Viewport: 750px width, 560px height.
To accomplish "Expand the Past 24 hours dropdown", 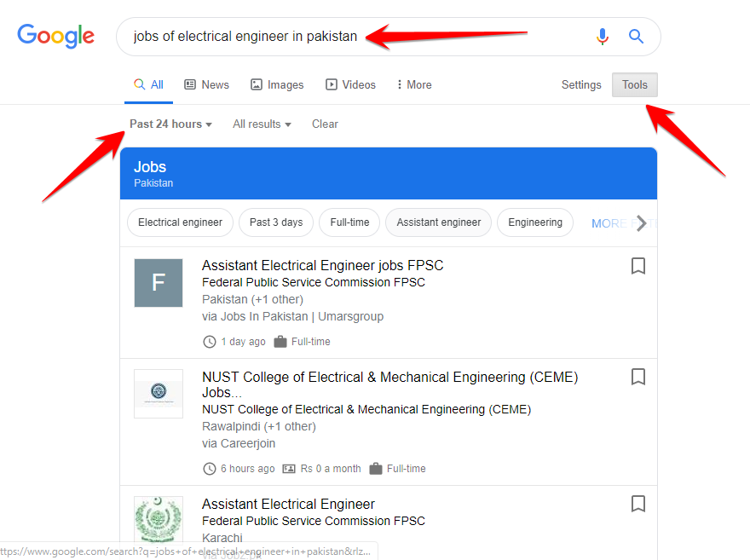I will click(x=170, y=124).
